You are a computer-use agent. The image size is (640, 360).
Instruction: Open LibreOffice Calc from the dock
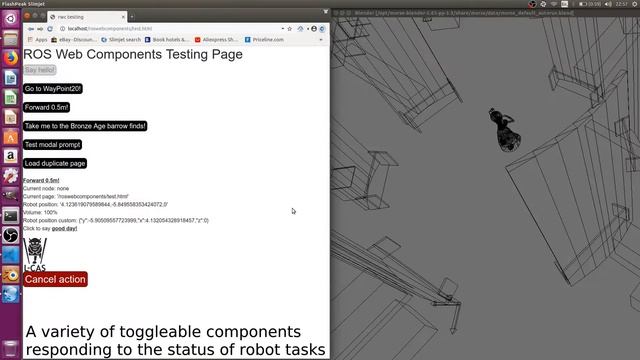[x=11, y=98]
